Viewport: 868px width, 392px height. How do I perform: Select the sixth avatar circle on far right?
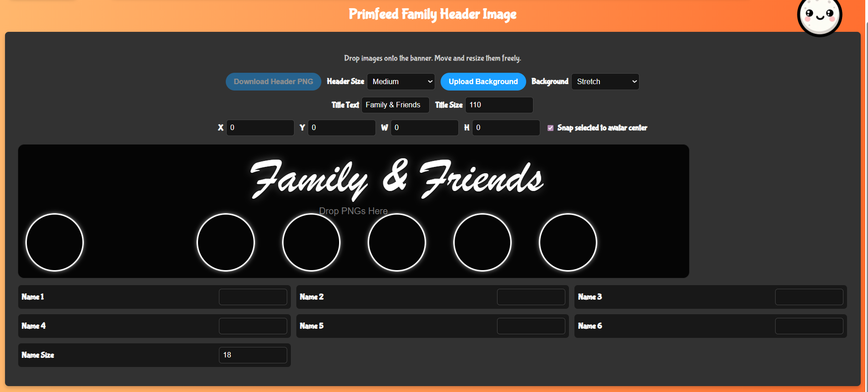tap(568, 242)
